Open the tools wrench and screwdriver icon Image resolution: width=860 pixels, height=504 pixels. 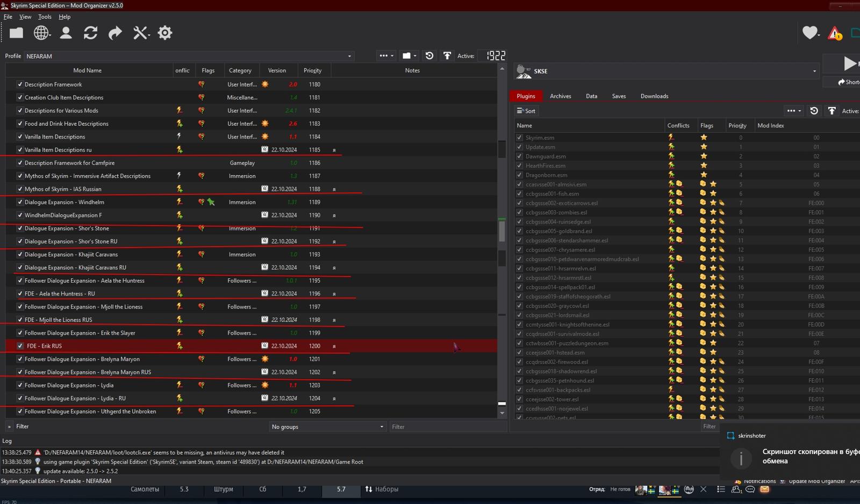140,33
